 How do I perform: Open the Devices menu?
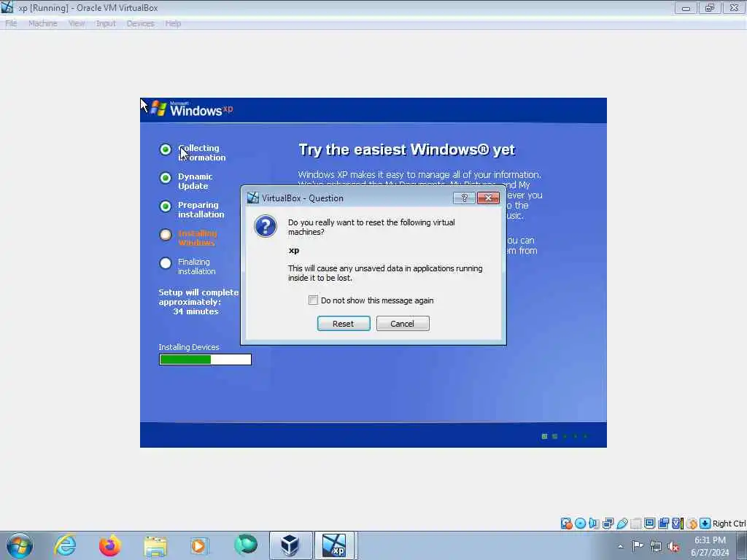140,23
